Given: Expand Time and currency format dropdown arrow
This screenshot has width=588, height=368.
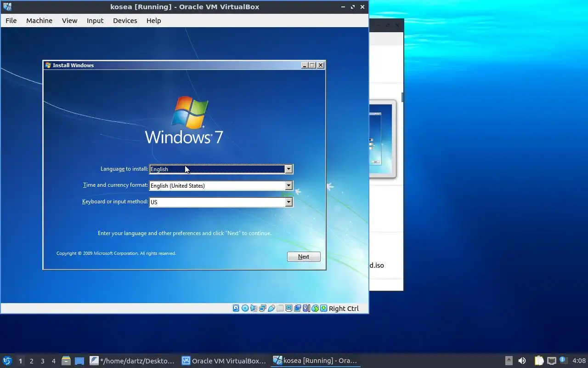Looking at the screenshot, I should [288, 186].
